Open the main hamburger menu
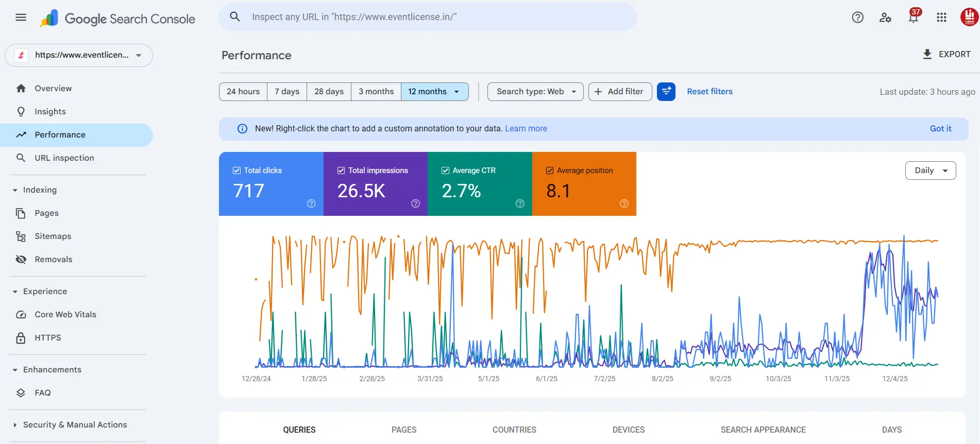The width and height of the screenshot is (980, 444). coord(21,18)
